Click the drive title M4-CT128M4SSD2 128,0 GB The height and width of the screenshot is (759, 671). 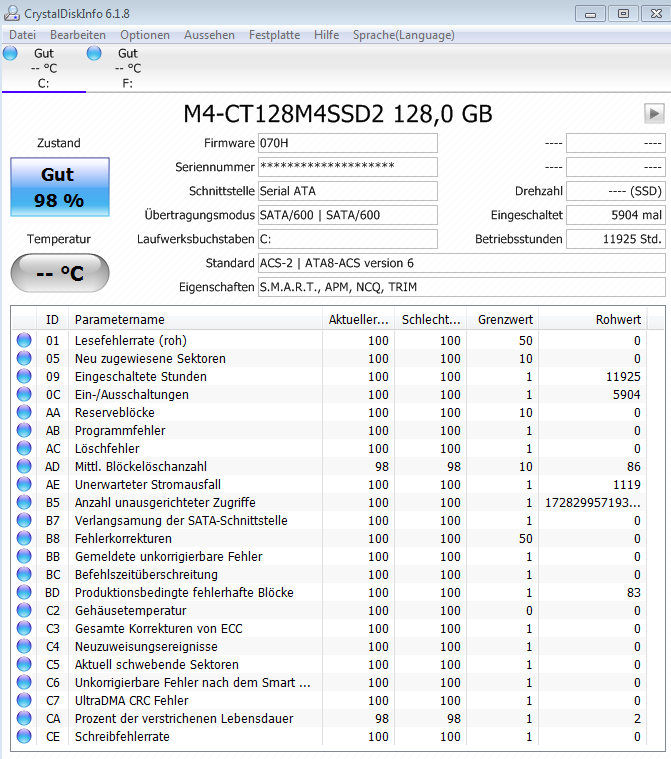pos(337,114)
